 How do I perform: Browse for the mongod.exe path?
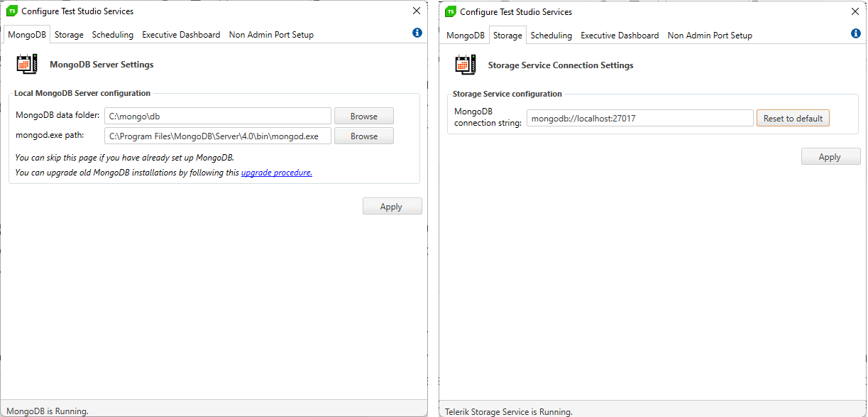click(x=364, y=136)
